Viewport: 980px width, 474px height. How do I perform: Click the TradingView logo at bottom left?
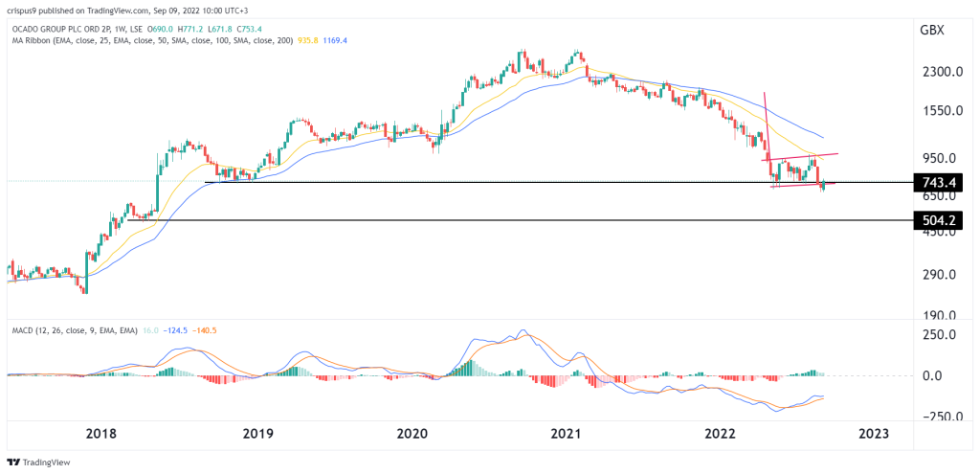(x=38, y=463)
